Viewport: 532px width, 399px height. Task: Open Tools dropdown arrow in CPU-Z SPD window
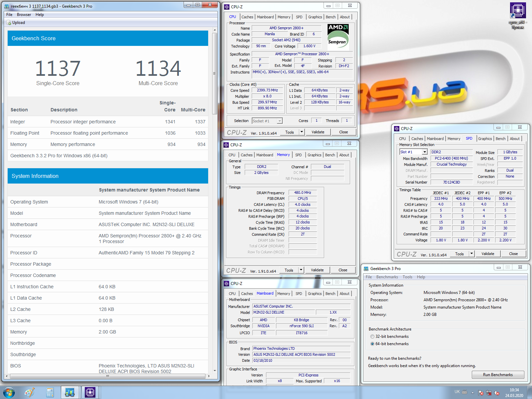tap(471, 254)
